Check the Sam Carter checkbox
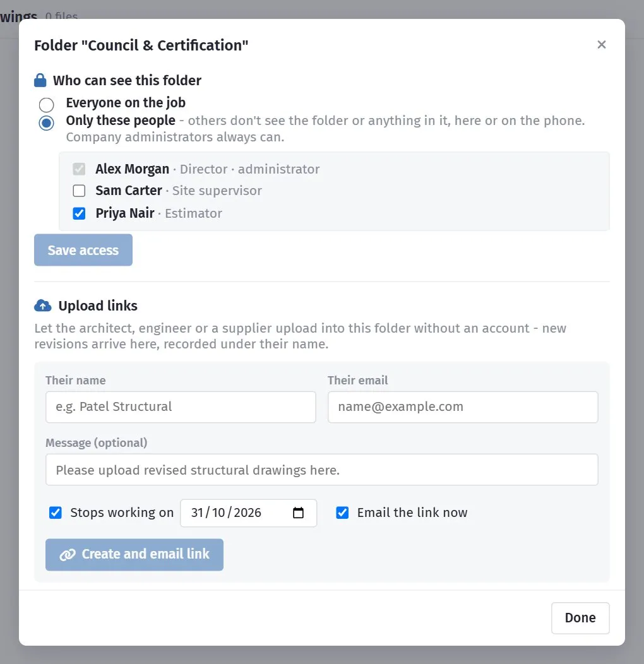Image resolution: width=644 pixels, height=664 pixels. point(79,191)
